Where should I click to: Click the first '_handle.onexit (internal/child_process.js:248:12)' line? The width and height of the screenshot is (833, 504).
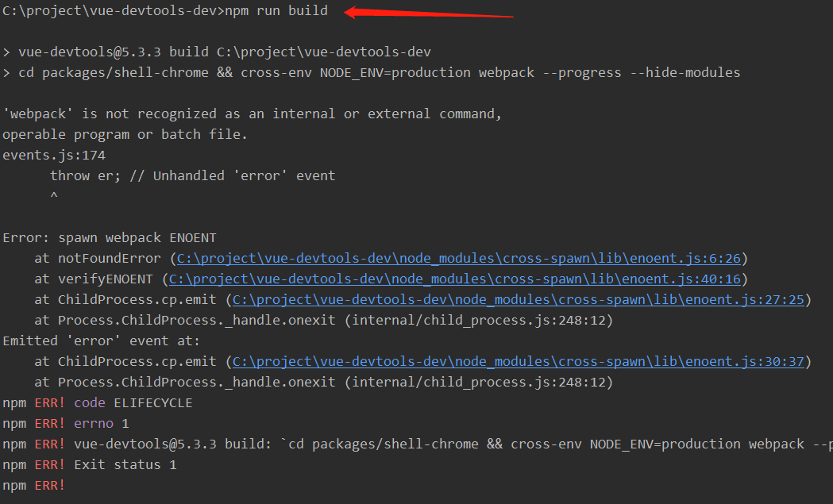324,321
